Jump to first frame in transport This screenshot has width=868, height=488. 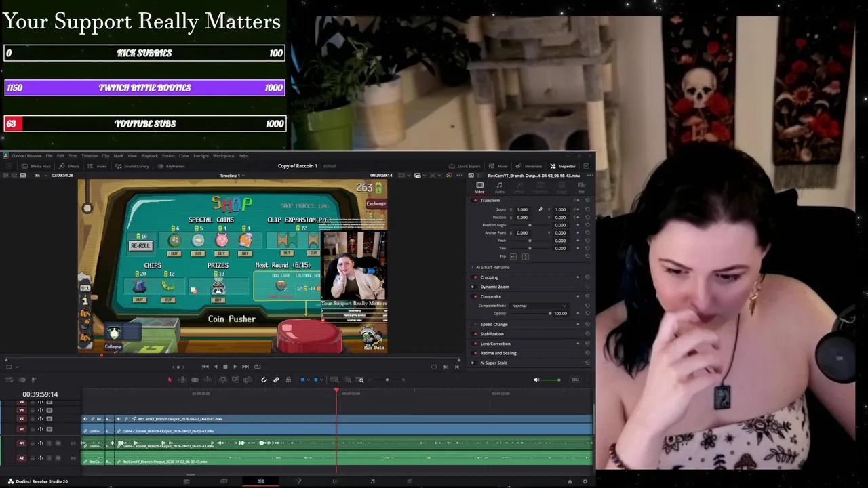[x=205, y=367]
